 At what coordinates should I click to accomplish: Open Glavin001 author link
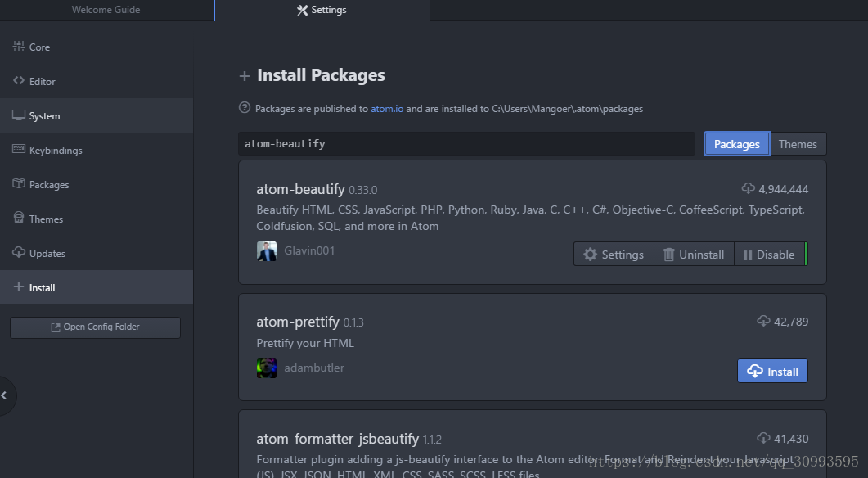point(309,251)
